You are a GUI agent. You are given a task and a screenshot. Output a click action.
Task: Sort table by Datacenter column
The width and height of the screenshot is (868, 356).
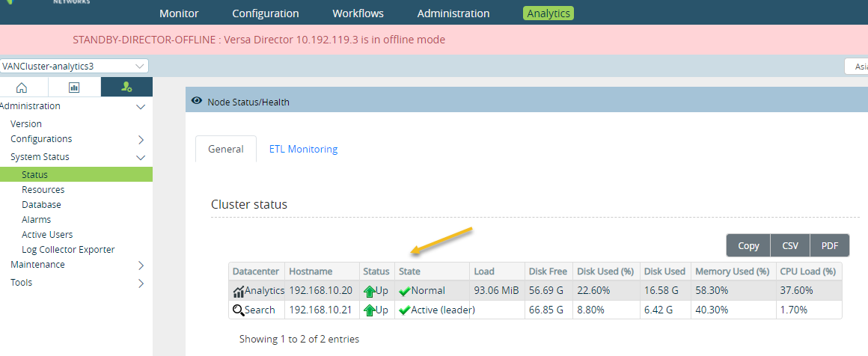coord(257,271)
